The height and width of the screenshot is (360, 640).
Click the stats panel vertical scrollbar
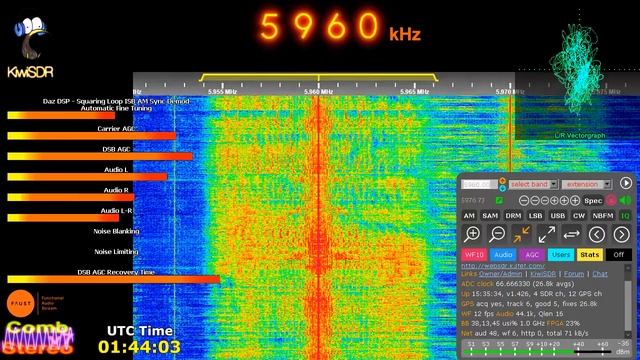click(628, 301)
